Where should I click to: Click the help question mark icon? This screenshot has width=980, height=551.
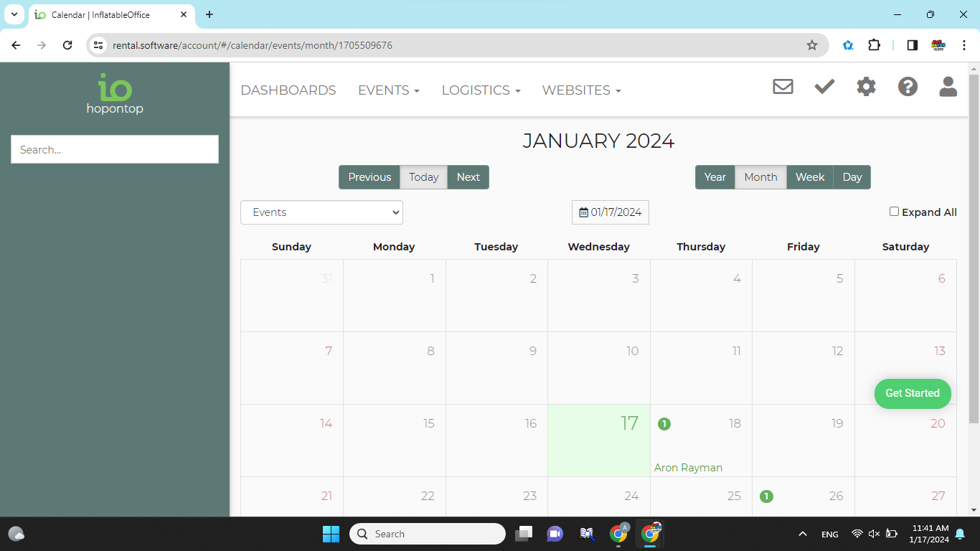click(908, 87)
